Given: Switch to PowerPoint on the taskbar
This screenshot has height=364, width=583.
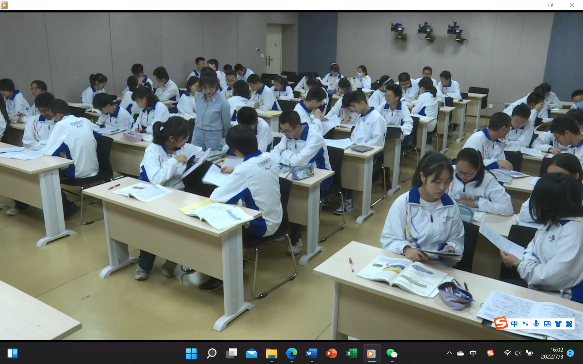Looking at the screenshot, I should pyautogui.click(x=331, y=353).
